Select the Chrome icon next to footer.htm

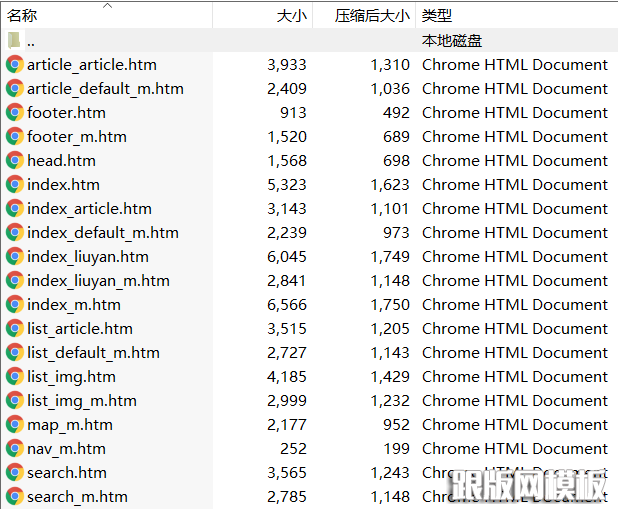pyautogui.click(x=15, y=113)
